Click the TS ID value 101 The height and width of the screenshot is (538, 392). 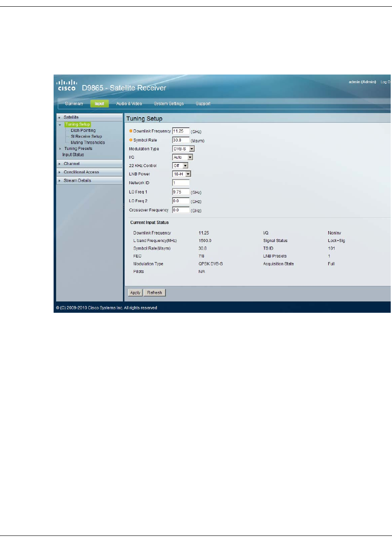pyautogui.click(x=331, y=248)
